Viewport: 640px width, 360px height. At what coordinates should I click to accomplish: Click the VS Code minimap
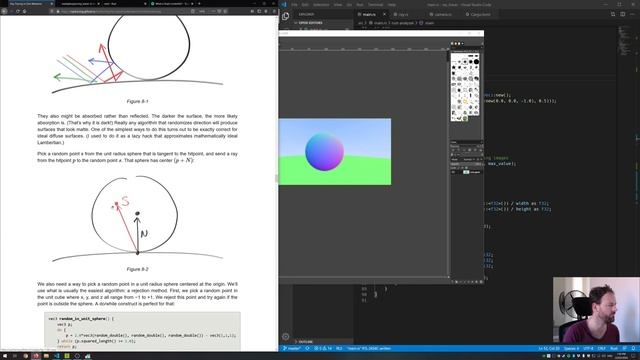(x=624, y=41)
